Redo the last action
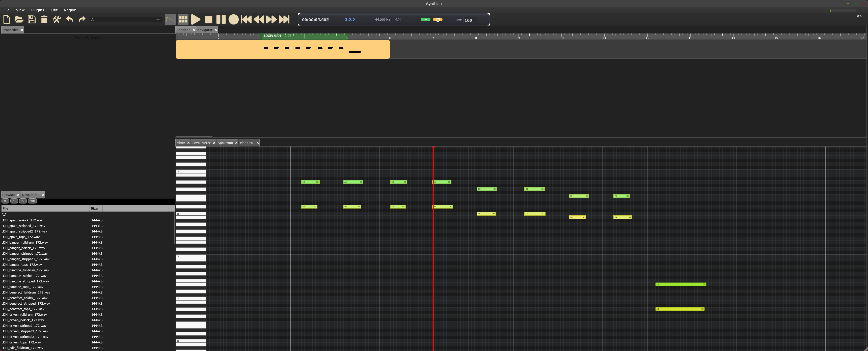Image resolution: width=868 pixels, height=351 pixels. pyautogui.click(x=82, y=19)
